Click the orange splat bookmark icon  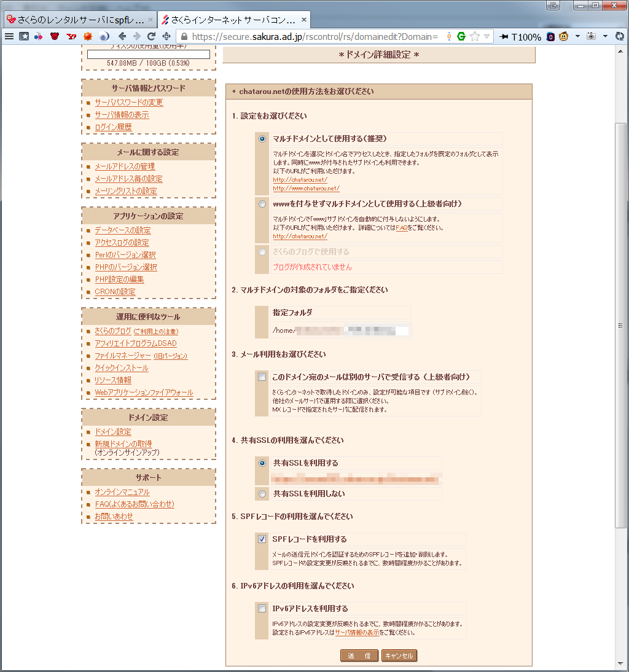(88, 36)
